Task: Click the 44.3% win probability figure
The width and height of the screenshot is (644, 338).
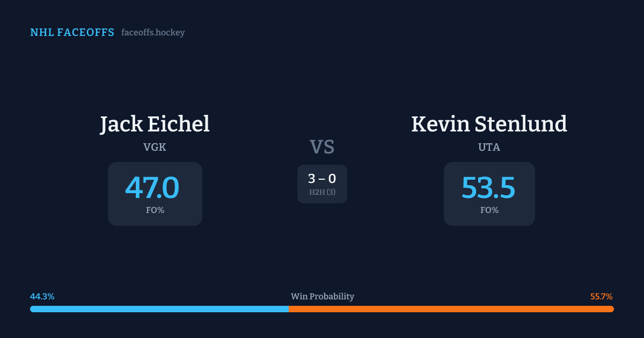Action: coord(42,297)
